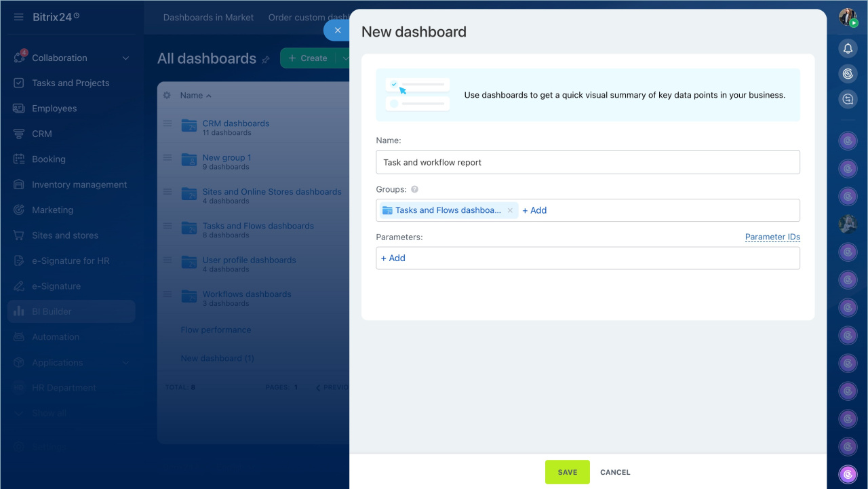Screen dimensions: 868x489
Task: Add a parameter via + Add
Action: point(393,258)
